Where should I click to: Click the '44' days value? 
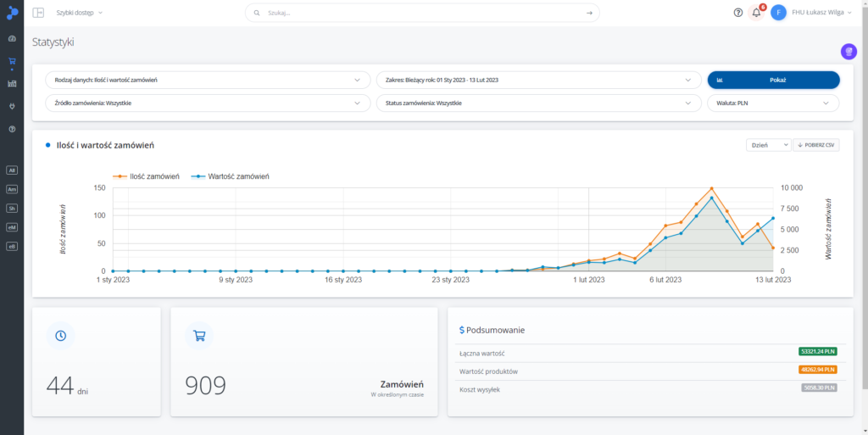60,386
